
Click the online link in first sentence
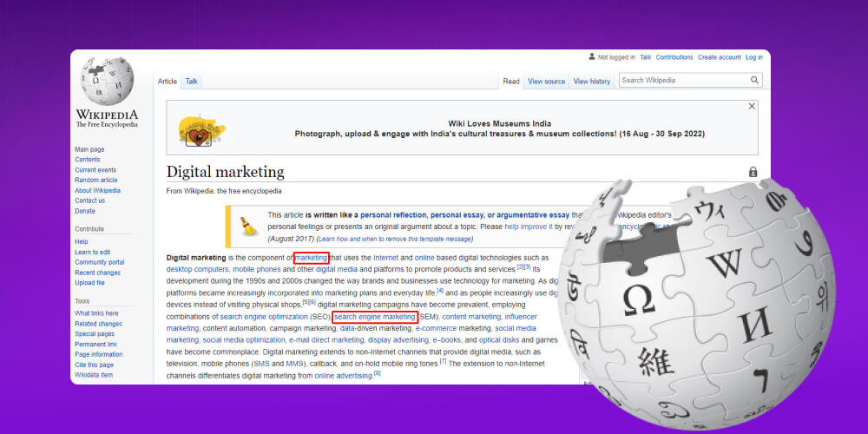pos(424,258)
